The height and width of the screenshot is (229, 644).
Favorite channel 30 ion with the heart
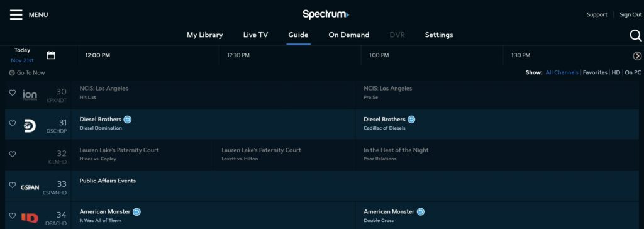point(13,92)
